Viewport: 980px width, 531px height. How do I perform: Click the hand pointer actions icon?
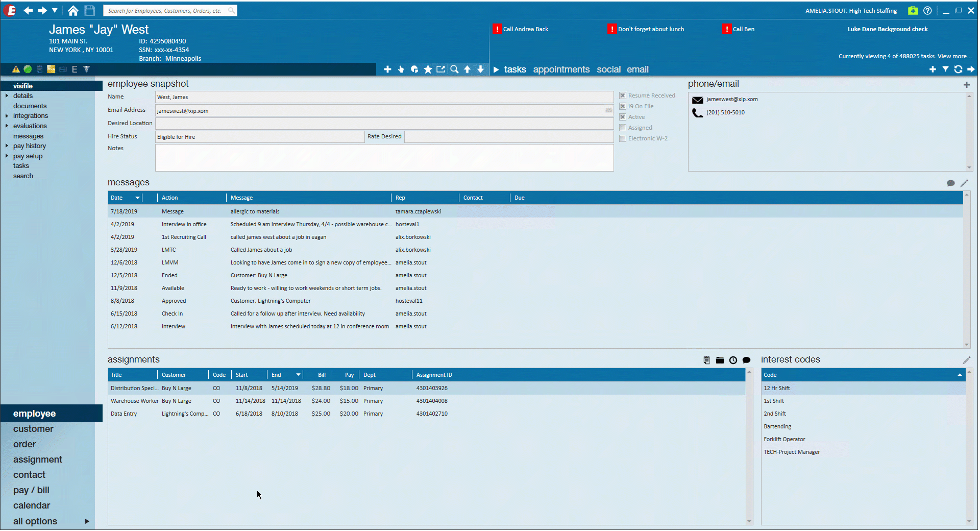tap(401, 69)
